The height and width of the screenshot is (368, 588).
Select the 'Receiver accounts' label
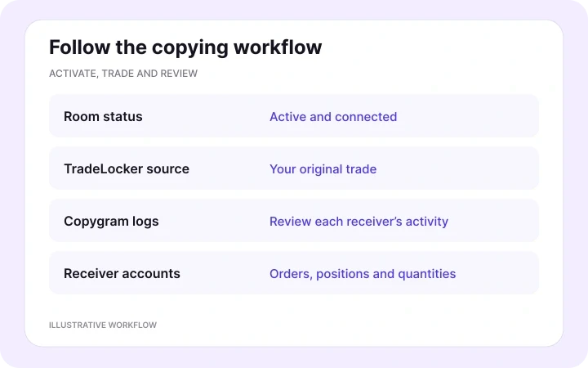click(122, 273)
